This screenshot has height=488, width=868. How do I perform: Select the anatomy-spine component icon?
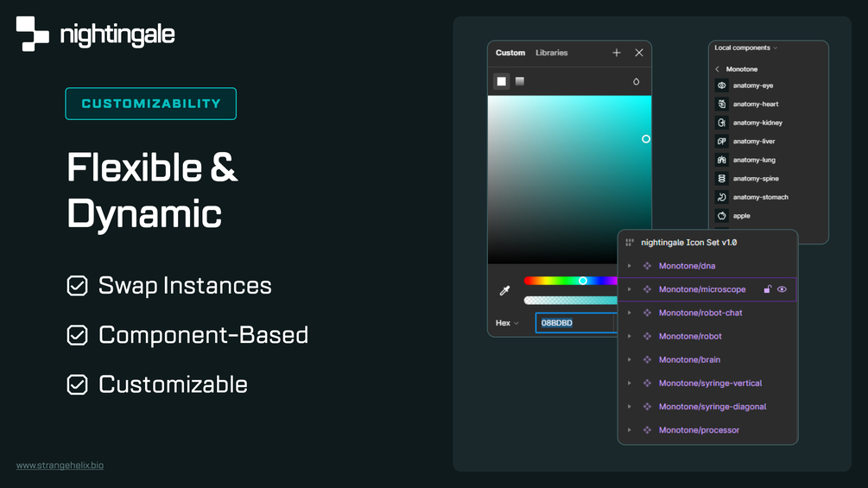click(721, 178)
